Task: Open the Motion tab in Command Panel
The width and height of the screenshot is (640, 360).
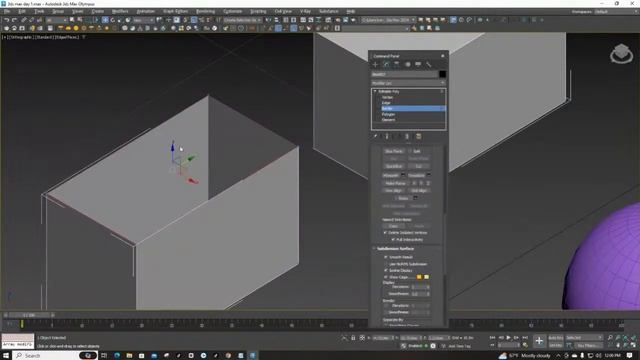Action: 407,64
